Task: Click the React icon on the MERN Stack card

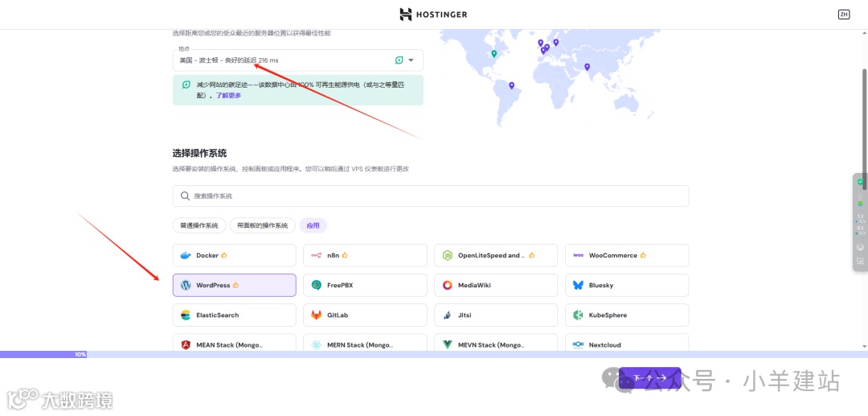Action: click(316, 344)
